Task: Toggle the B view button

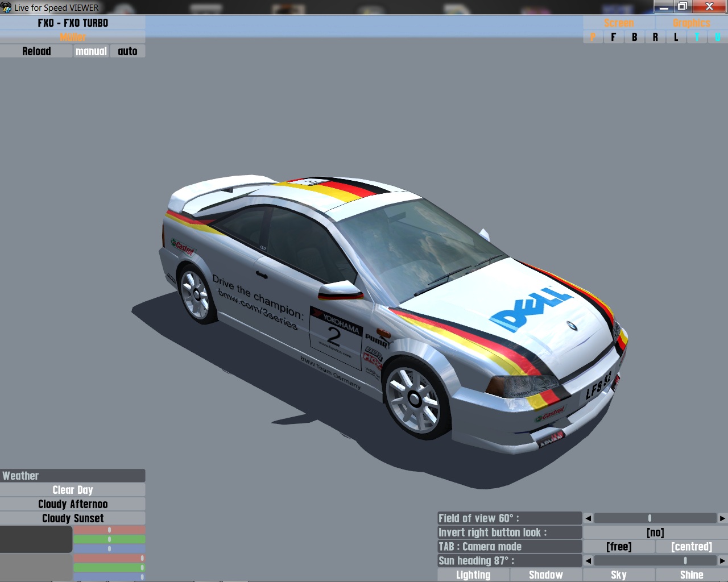Action: [x=634, y=38]
